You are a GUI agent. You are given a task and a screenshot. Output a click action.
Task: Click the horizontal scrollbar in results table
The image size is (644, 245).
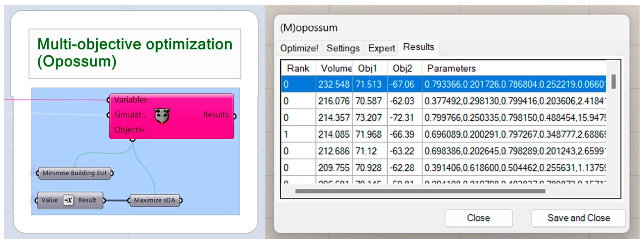click(x=420, y=191)
